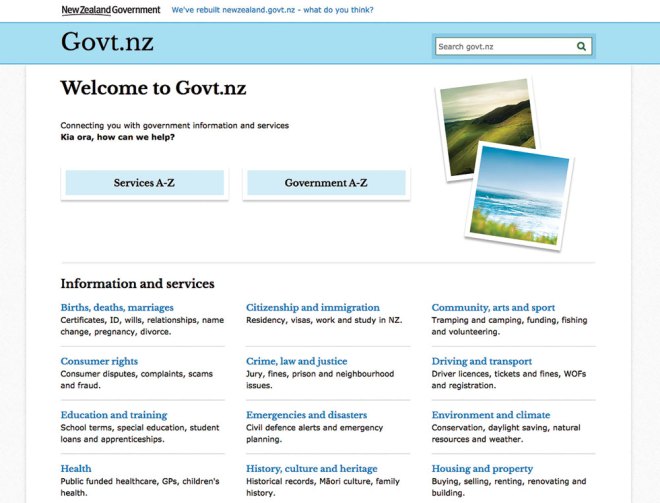
Task: Open Citizenship and immigration link
Action: click(313, 308)
